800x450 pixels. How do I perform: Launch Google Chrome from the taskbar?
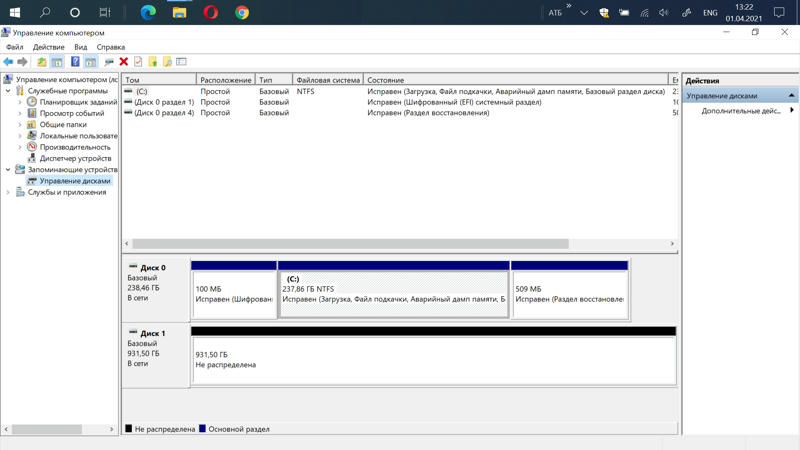[x=242, y=12]
